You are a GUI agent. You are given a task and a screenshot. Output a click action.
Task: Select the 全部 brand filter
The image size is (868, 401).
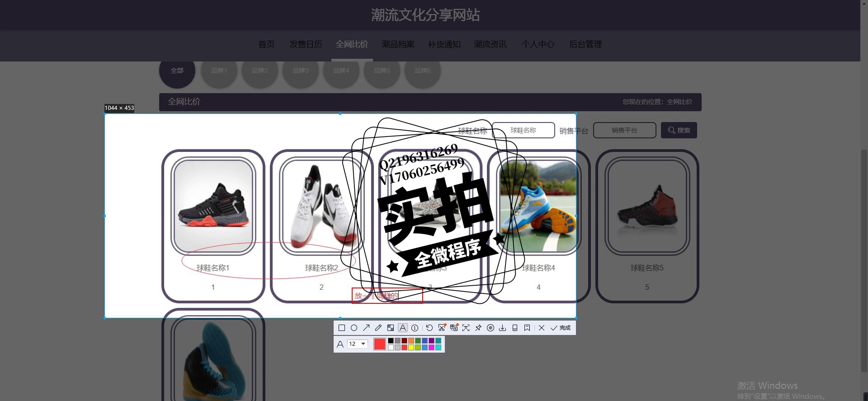pos(177,71)
